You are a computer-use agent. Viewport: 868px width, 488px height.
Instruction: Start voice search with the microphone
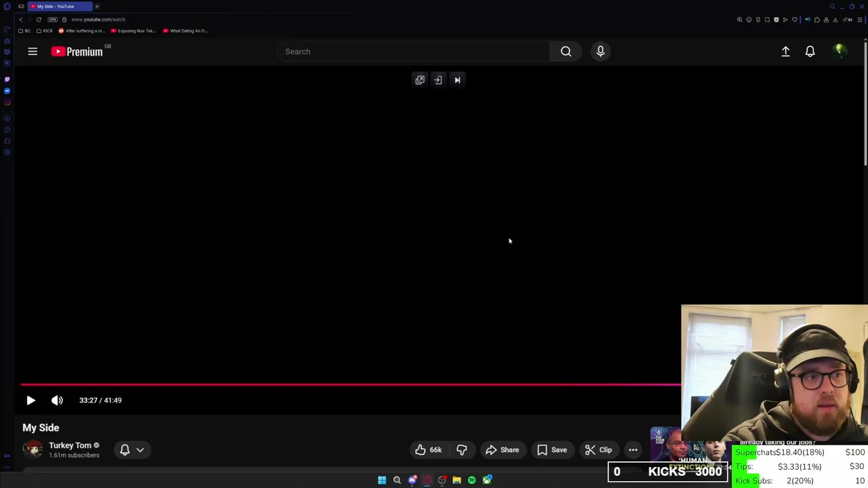pyautogui.click(x=600, y=52)
